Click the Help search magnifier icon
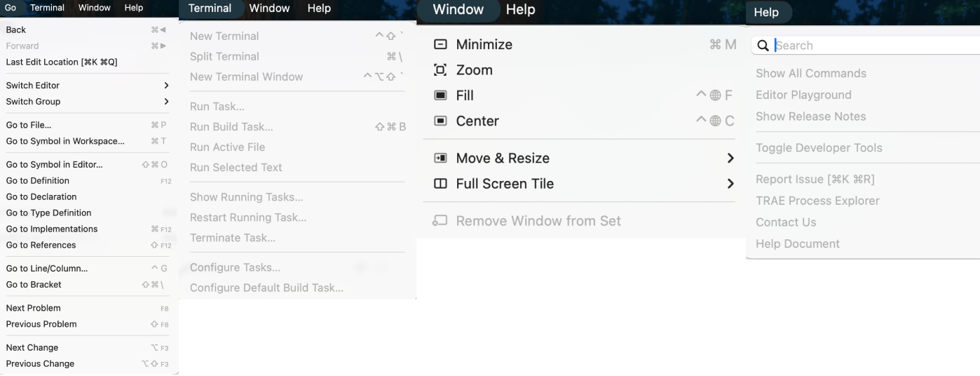Image resolution: width=980 pixels, height=376 pixels. tap(763, 46)
